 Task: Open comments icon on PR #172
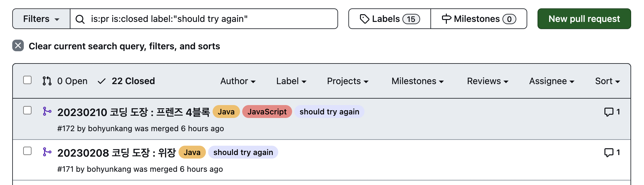[609, 112]
